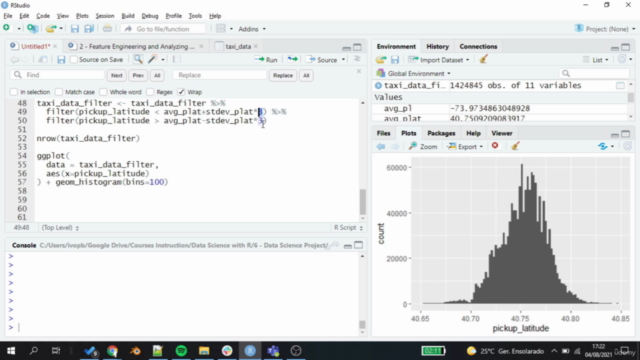
Task: Enable the Whole word checkbox
Action: point(103,92)
